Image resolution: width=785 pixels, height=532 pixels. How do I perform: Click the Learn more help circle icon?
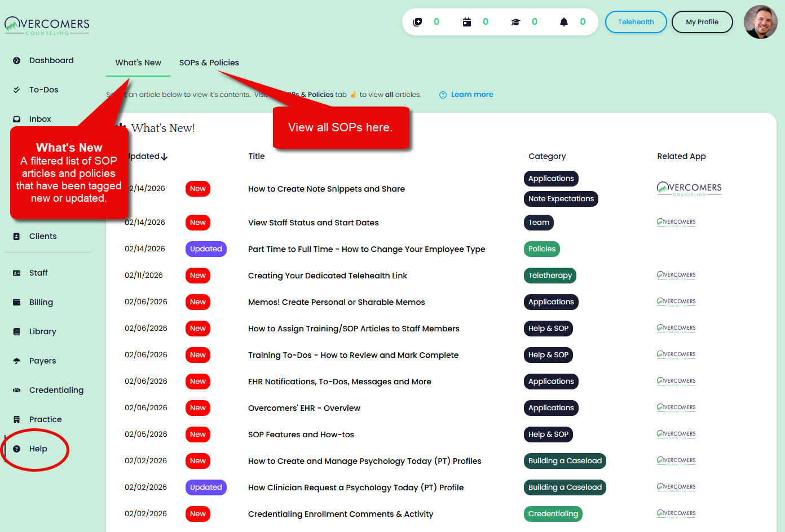pyautogui.click(x=443, y=95)
